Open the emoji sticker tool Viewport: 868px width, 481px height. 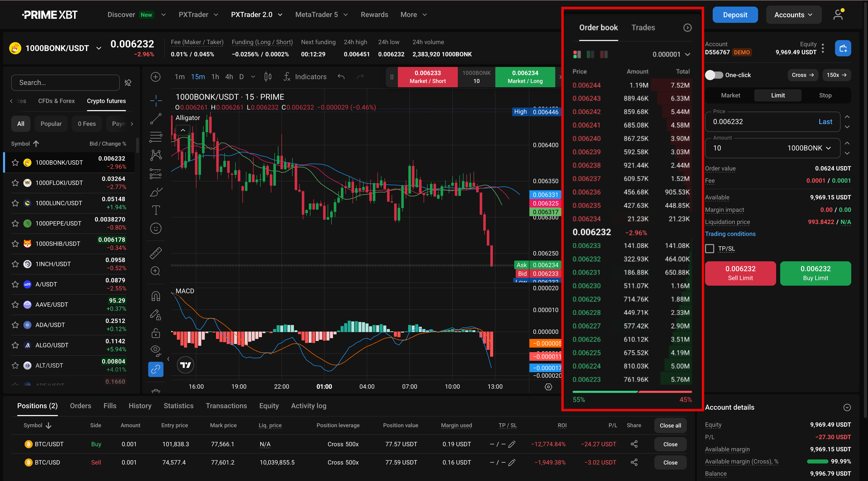tap(156, 229)
